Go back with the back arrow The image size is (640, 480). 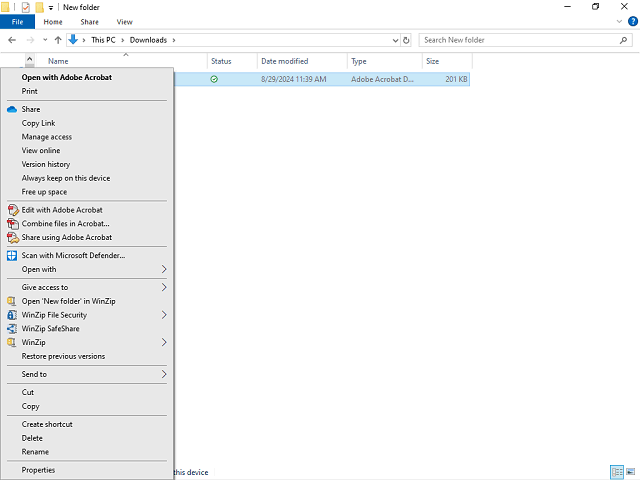[12, 40]
